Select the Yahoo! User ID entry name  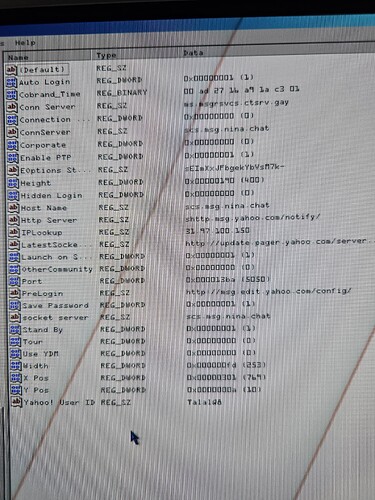(x=59, y=402)
